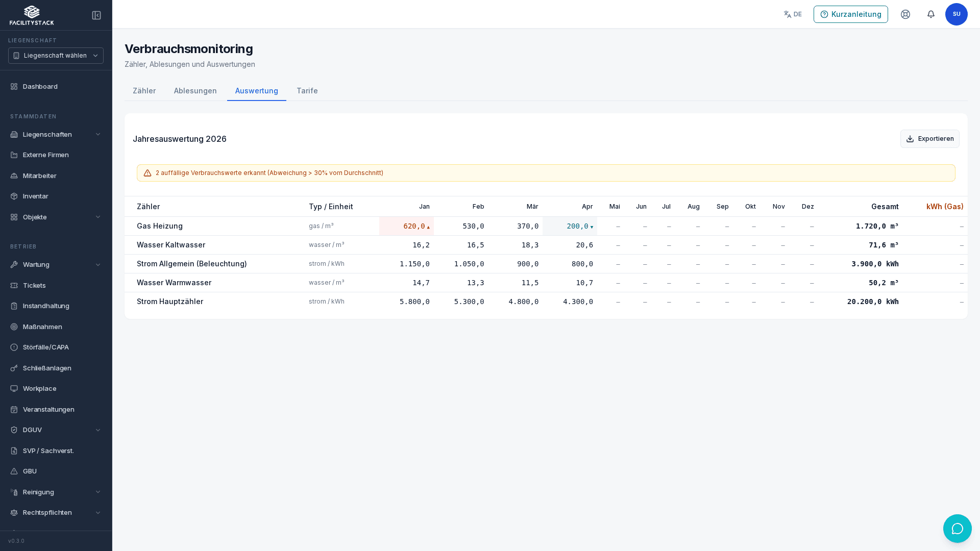Click the Schließanlagen key icon

14,368
